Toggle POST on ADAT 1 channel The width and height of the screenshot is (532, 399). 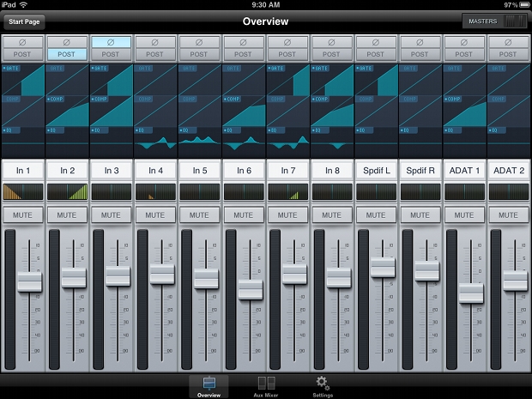pos(464,54)
